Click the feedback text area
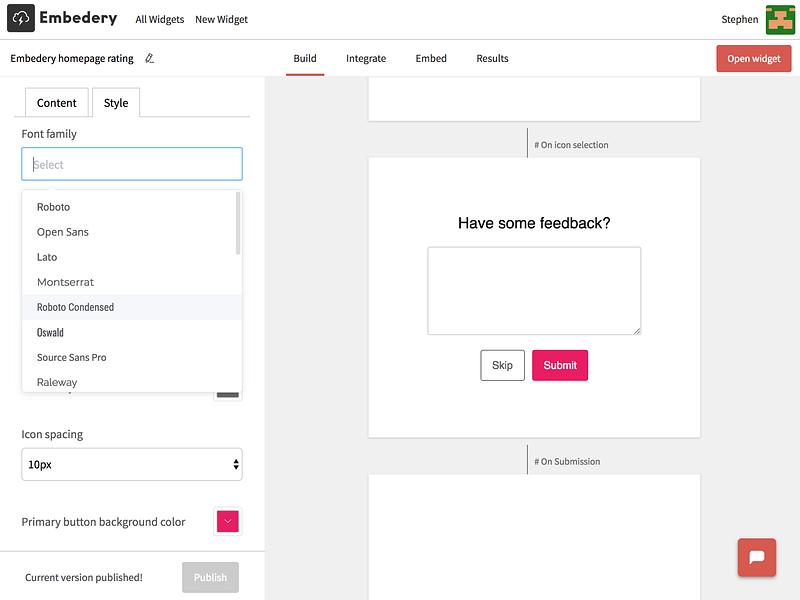This screenshot has width=800, height=600. [x=534, y=291]
